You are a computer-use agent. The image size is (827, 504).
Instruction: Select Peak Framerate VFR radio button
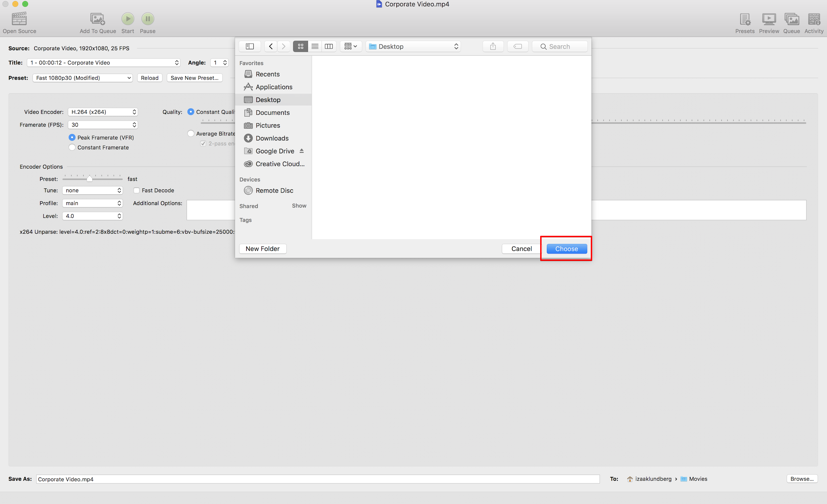click(x=71, y=137)
